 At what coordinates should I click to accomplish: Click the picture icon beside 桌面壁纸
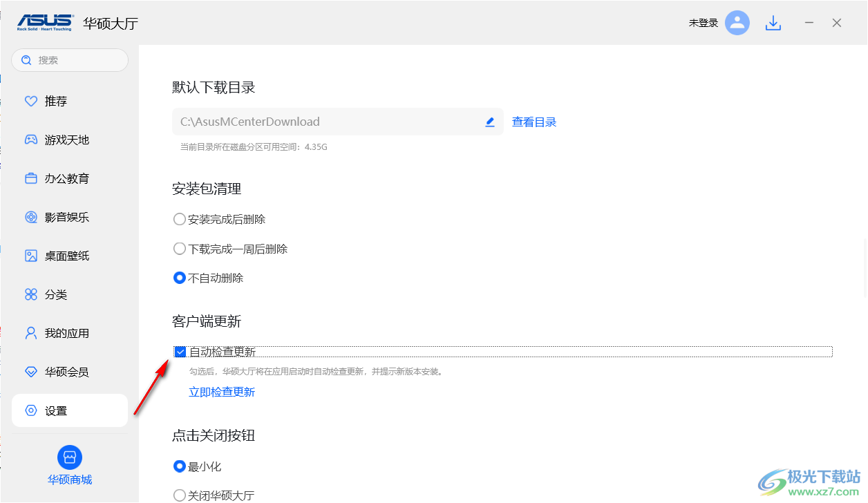coord(31,256)
